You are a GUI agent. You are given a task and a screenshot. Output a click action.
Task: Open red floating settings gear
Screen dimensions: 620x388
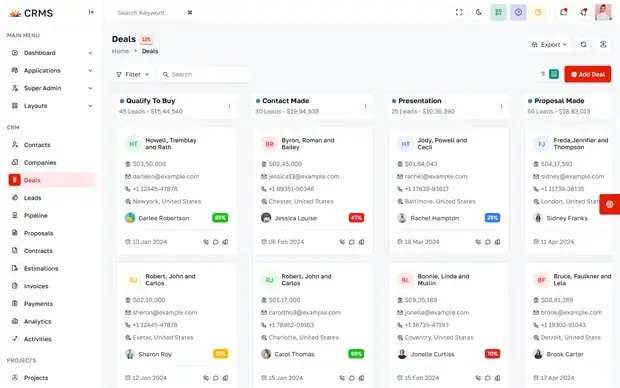[x=610, y=204]
